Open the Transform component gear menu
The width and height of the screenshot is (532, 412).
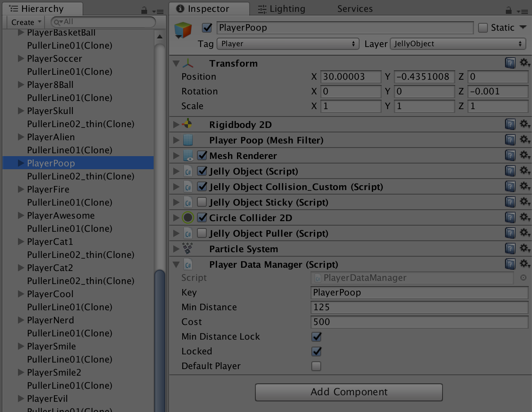[525, 63]
